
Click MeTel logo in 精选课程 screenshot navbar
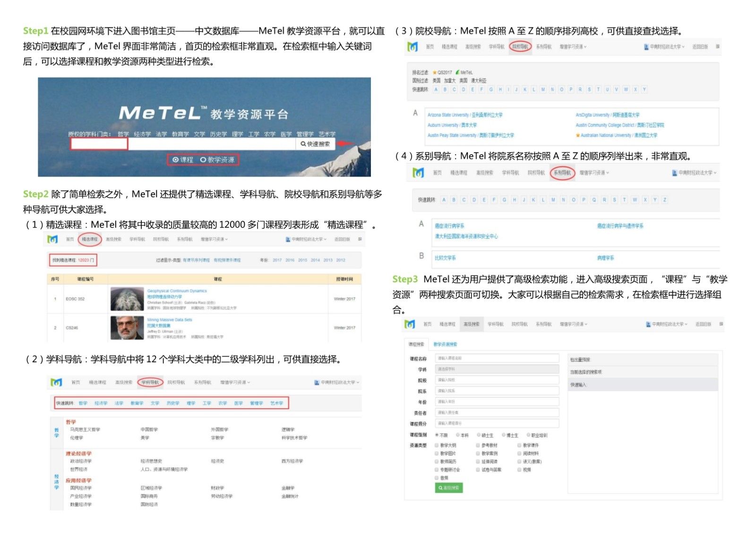pyautogui.click(x=52, y=239)
